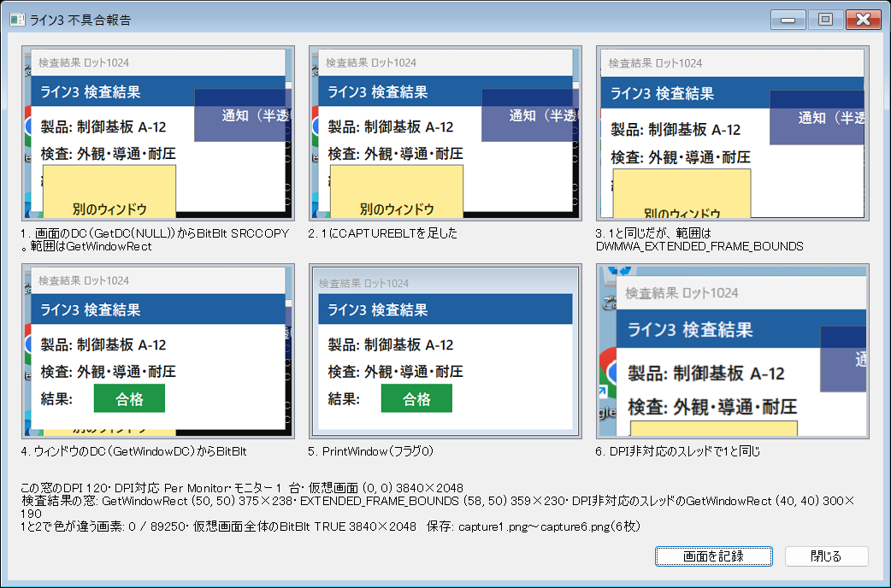
Task: Click caption '2. 1にCAPTUREBLTを足した'
Action: (x=382, y=233)
